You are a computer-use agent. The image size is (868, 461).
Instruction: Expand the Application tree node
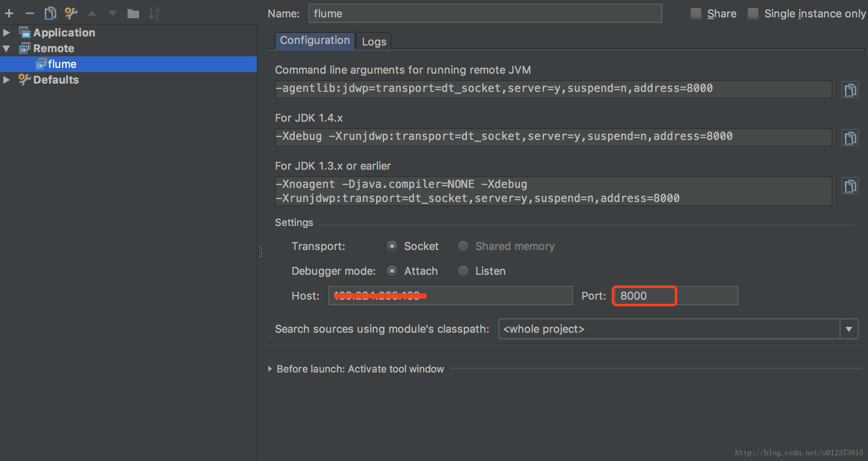point(7,32)
